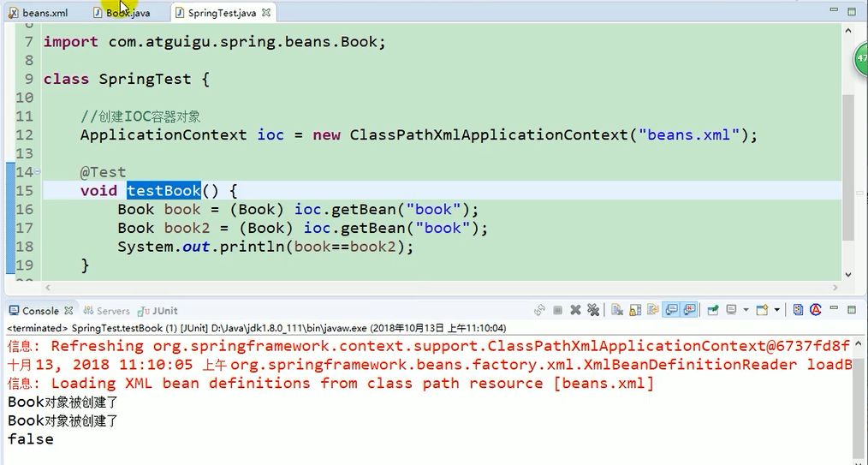Click line number 15 in the gutter
This screenshot has width=868, height=465.
(x=24, y=191)
